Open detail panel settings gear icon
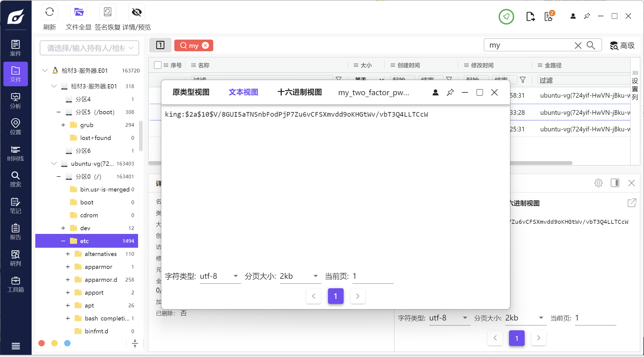644x357 pixels. tap(598, 183)
